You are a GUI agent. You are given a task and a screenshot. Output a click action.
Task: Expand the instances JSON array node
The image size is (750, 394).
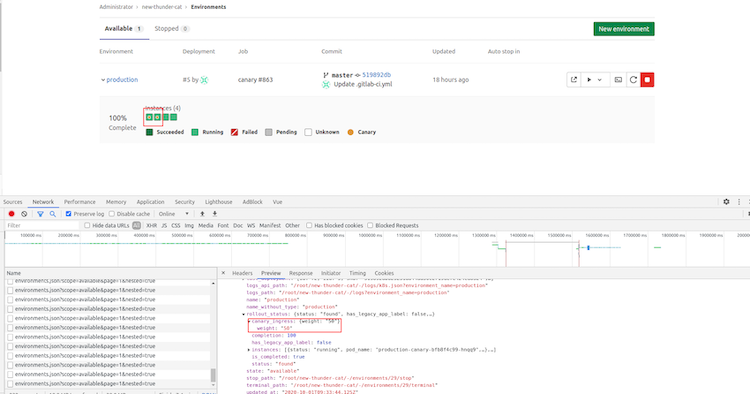tap(249, 350)
